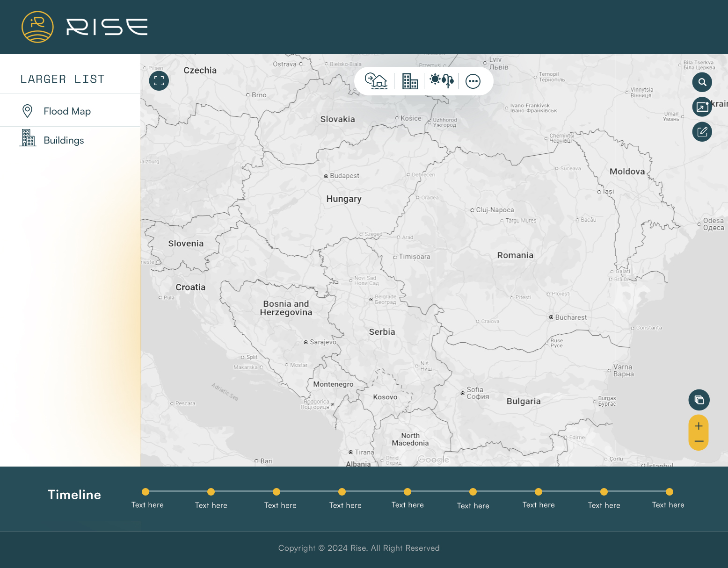
Task: Click the Rise logo in header
Action: click(85, 27)
